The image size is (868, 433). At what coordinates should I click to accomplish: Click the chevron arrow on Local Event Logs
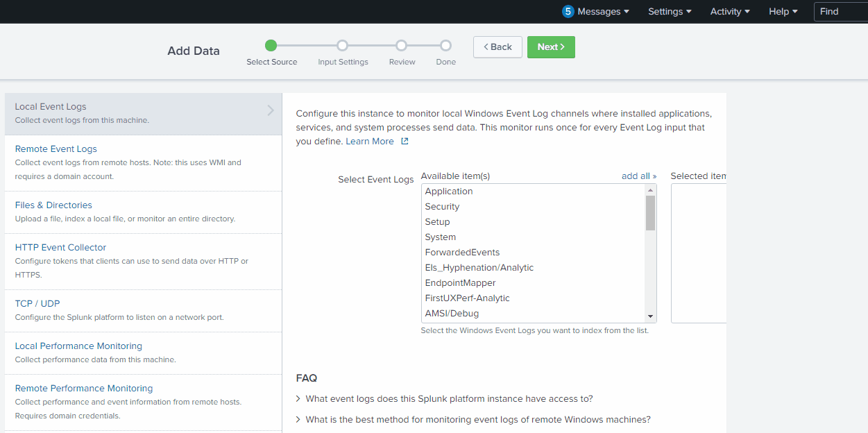tap(271, 110)
